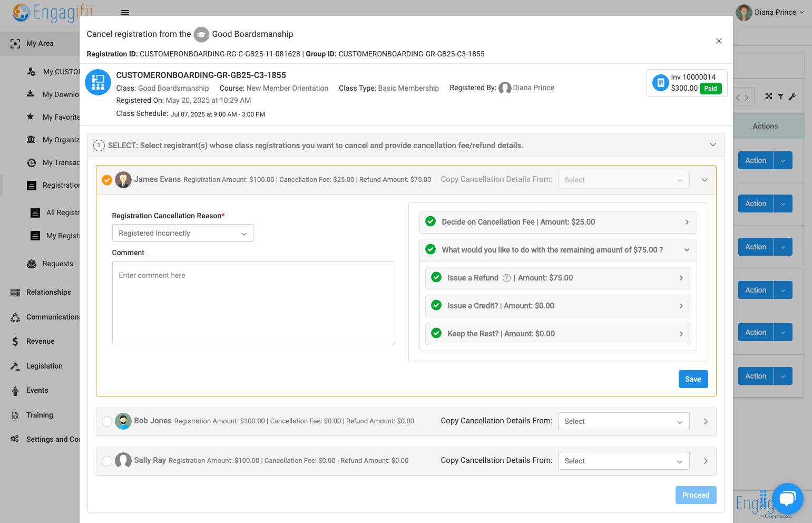This screenshot has width=812, height=523.
Task: Click the My Area sidebar icon
Action: [15, 44]
